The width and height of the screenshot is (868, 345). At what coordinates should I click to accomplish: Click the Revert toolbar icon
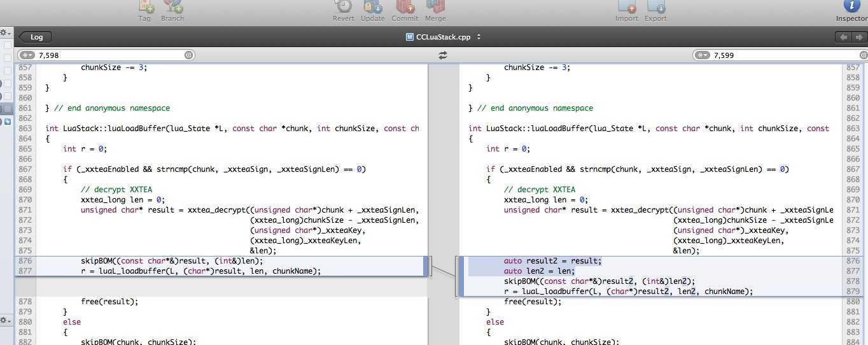click(344, 7)
